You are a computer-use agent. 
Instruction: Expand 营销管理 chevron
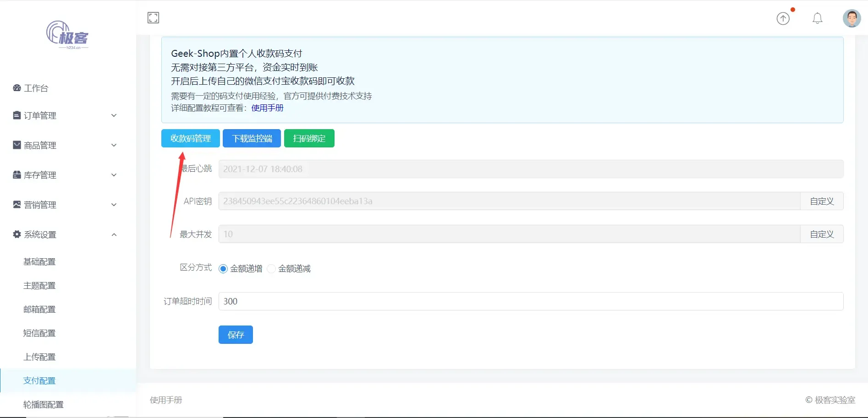pyautogui.click(x=114, y=205)
